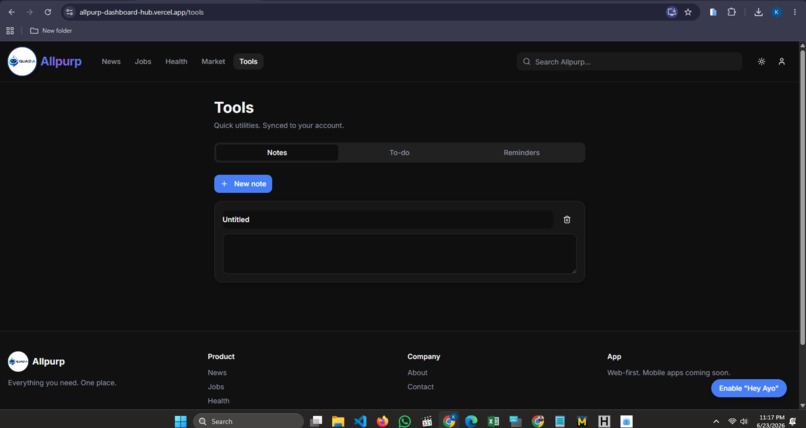Screen dimensions: 806x428
Task: Go to the Health nav item
Action: (x=176, y=62)
